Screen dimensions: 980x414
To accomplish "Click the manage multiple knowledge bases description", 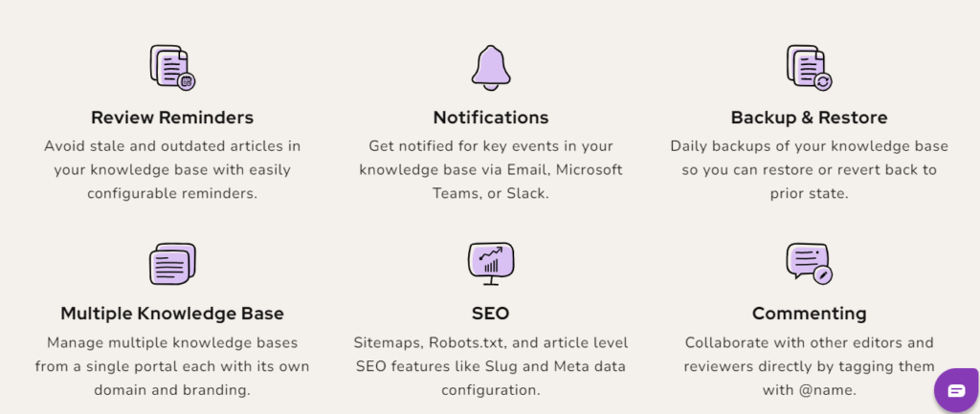I will (172, 365).
